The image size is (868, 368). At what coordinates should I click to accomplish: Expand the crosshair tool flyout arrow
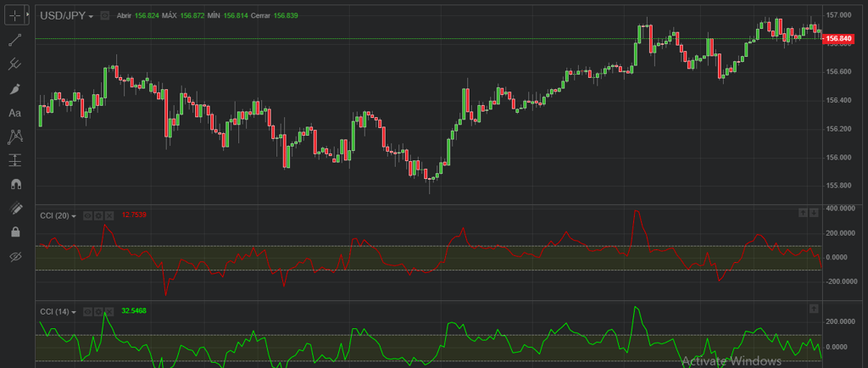pos(28,15)
